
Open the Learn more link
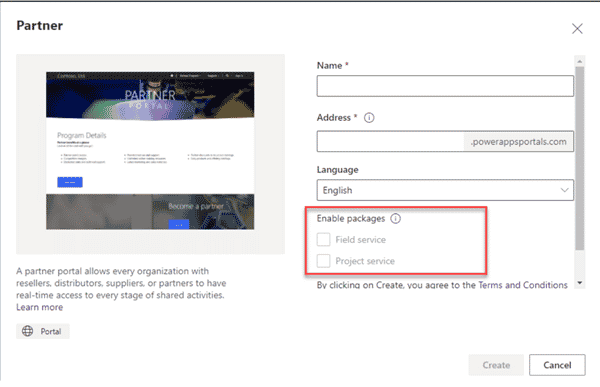[x=39, y=307]
